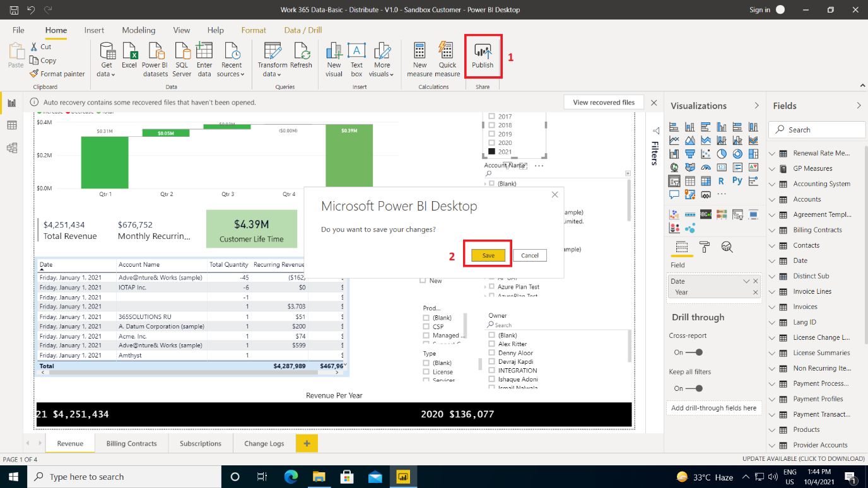Click Sign in at title bar

click(759, 10)
